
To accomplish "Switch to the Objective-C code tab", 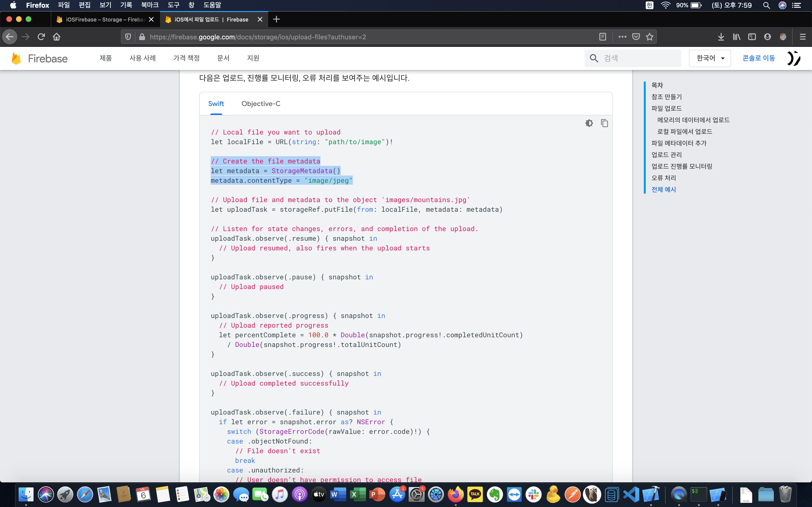I will coord(261,104).
